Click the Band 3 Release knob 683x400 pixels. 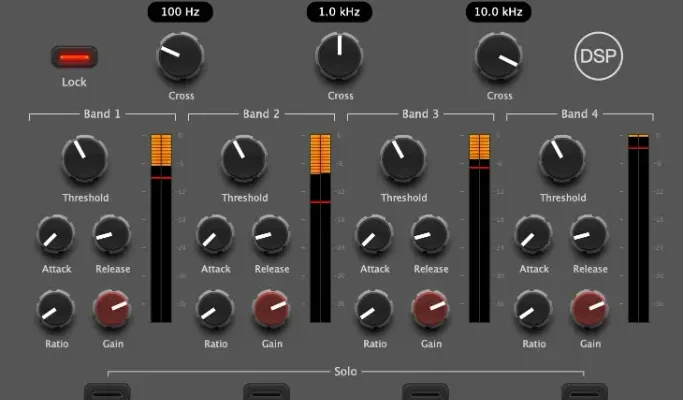coord(431,236)
